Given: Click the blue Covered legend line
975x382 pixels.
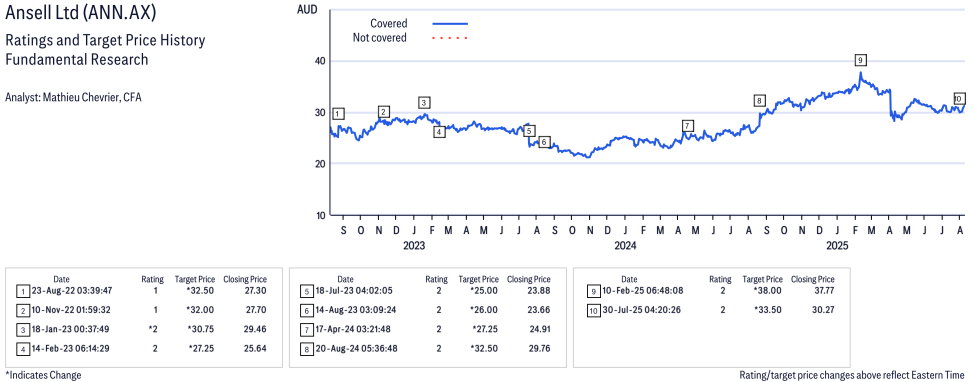Looking at the screenshot, I should coord(450,24).
